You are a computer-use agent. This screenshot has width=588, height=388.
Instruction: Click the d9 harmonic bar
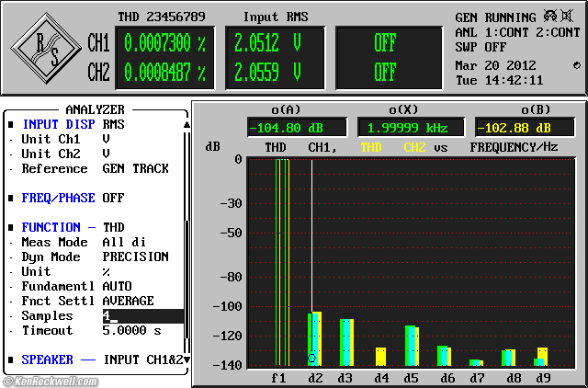[x=541, y=357]
